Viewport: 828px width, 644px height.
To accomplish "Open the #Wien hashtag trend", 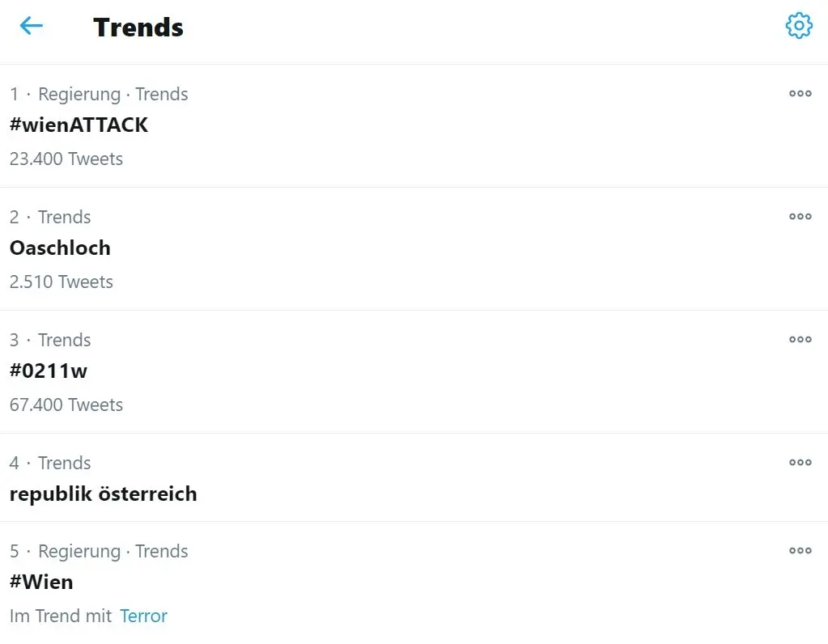I will coord(41,582).
